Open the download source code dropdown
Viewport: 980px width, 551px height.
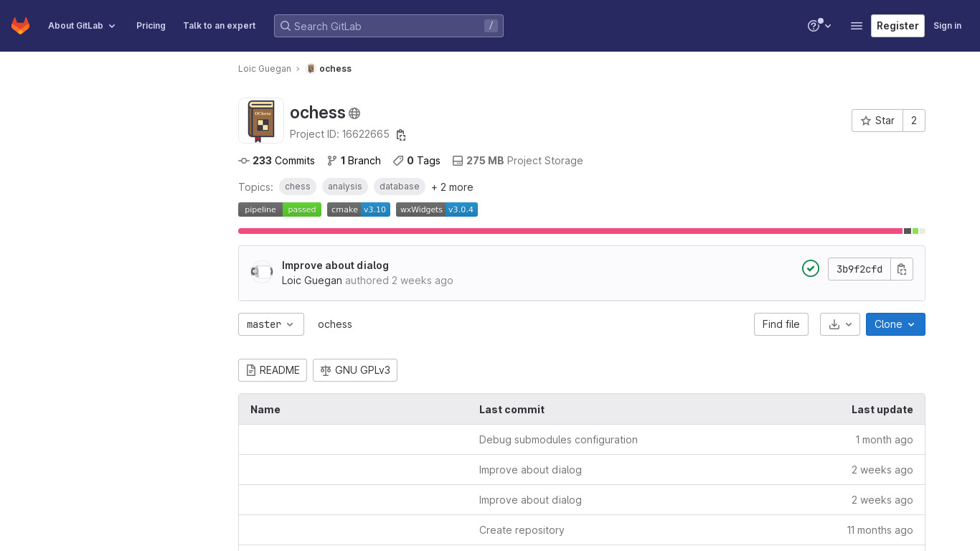(x=840, y=324)
